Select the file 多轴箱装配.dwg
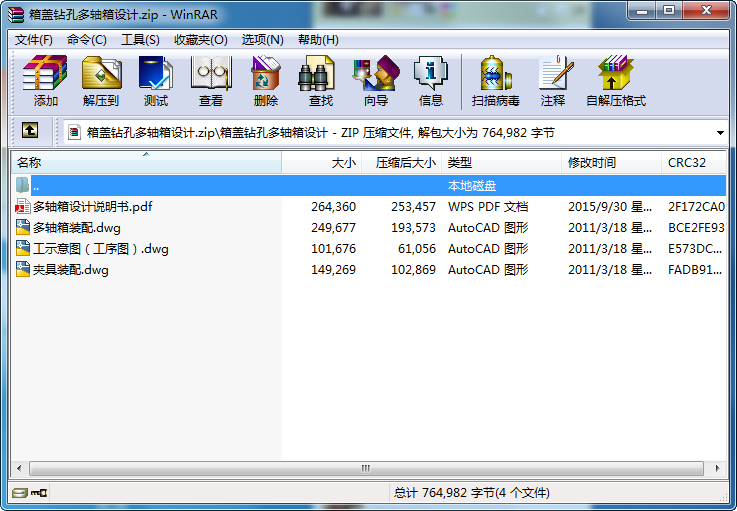The width and height of the screenshot is (737, 511). 77,228
